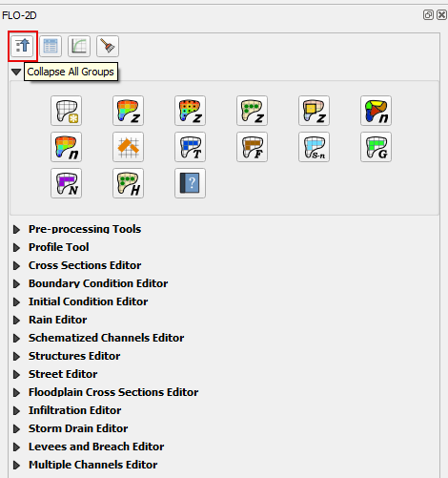Open the help book question mark icon
Viewport: 448px width, 478px height.
coord(191,183)
